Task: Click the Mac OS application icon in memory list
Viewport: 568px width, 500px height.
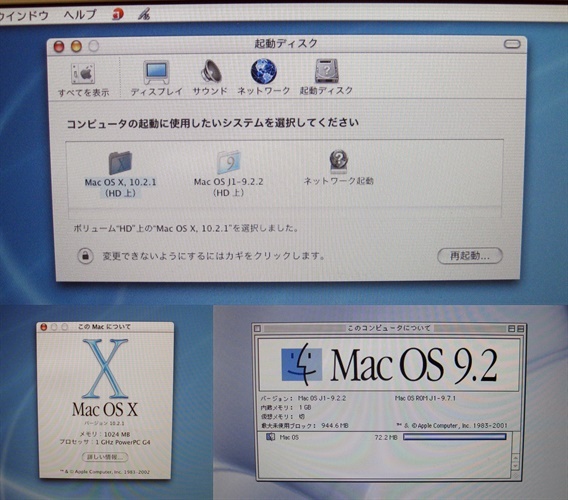Action: [271, 437]
